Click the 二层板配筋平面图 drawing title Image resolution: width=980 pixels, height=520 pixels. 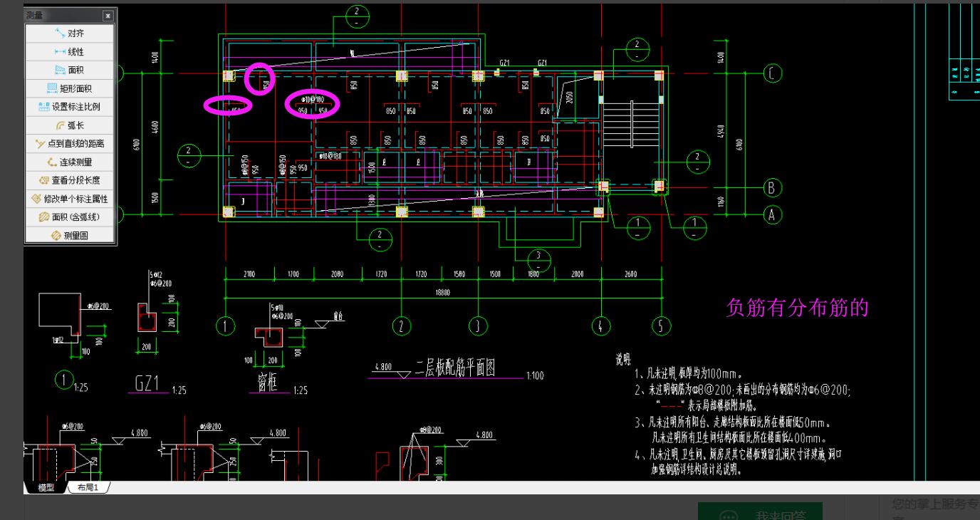pyautogui.click(x=455, y=368)
